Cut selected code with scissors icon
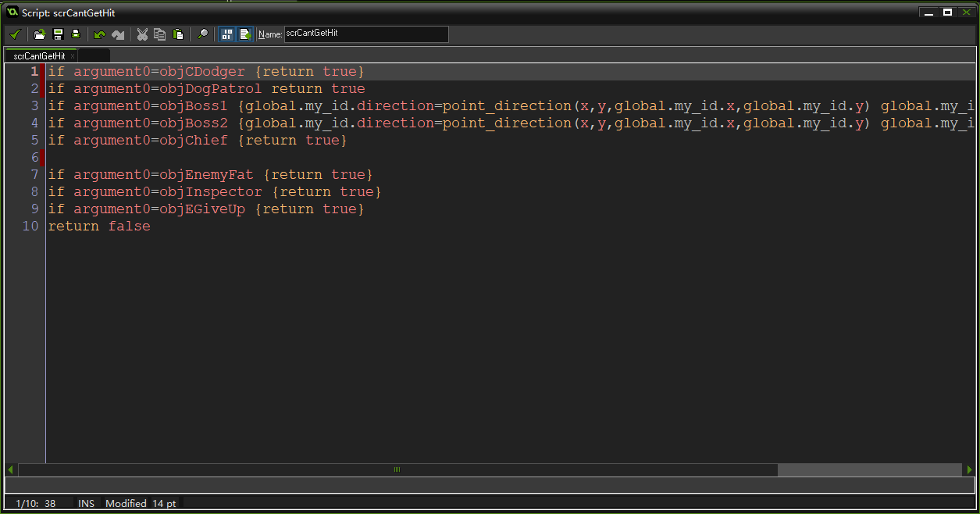This screenshot has width=980, height=514. point(142,34)
